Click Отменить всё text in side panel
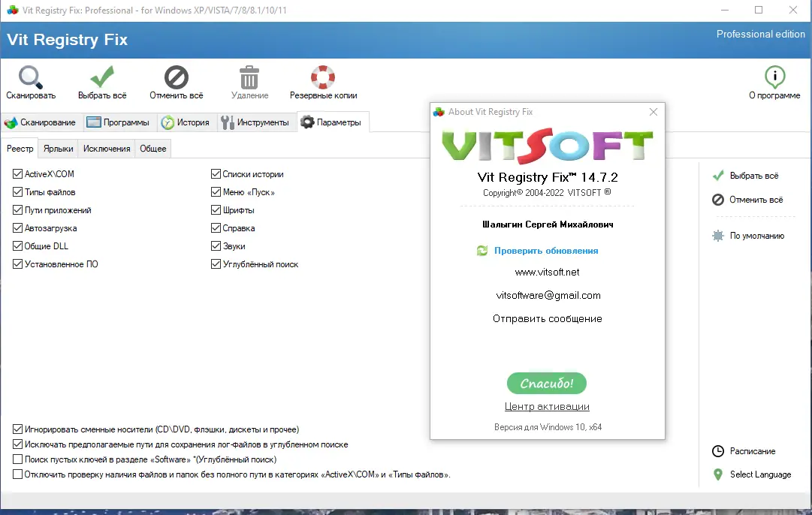The height and width of the screenshot is (515, 812). coord(756,200)
